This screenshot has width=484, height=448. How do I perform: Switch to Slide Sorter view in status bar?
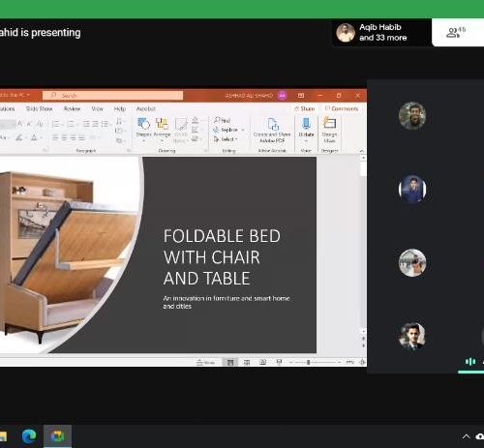[x=247, y=363]
